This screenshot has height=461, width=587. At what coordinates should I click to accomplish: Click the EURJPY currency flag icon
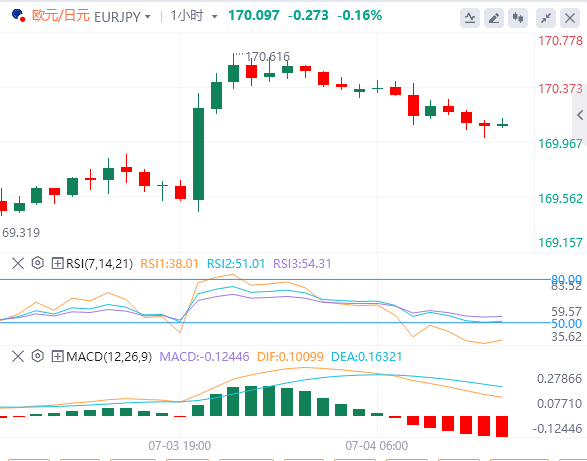18,15
